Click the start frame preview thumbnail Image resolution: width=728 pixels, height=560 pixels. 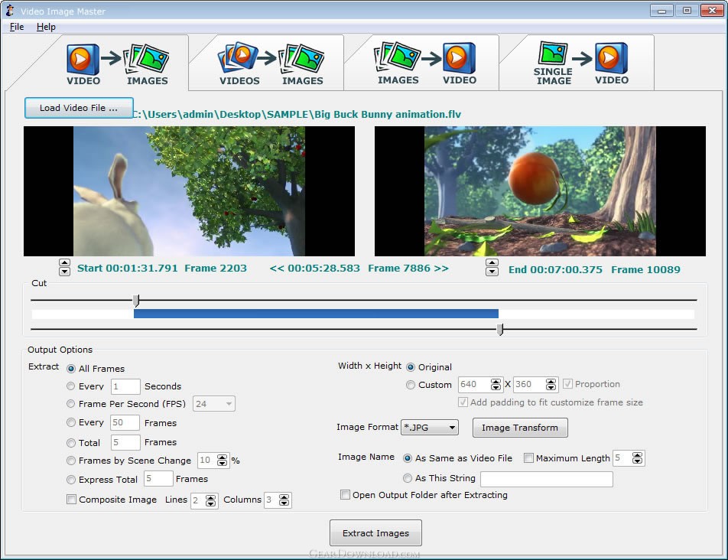pos(189,191)
